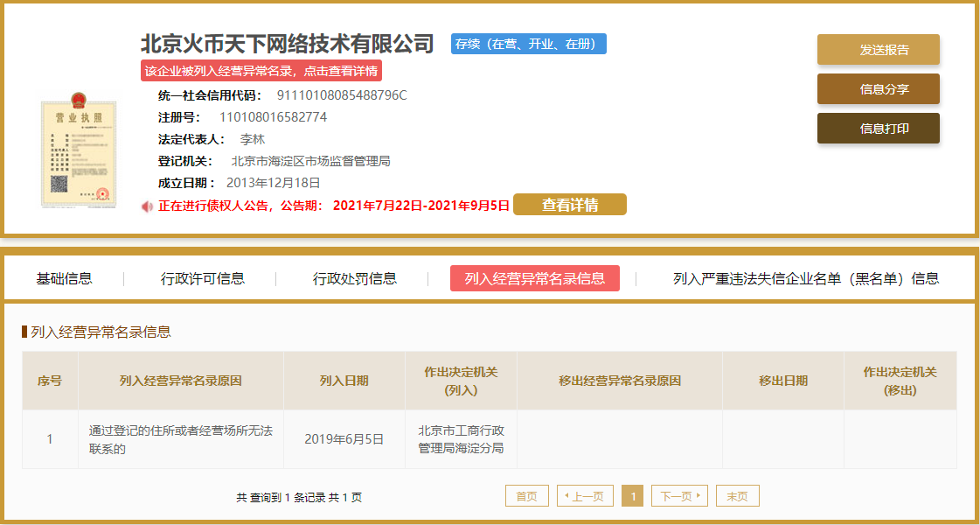Click legal representative name 李林

point(253,139)
